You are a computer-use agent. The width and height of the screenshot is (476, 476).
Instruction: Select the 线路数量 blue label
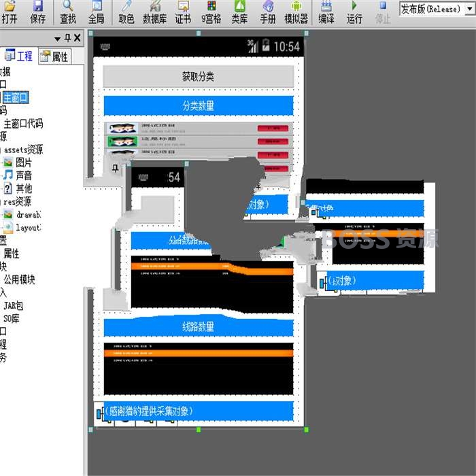199,327
